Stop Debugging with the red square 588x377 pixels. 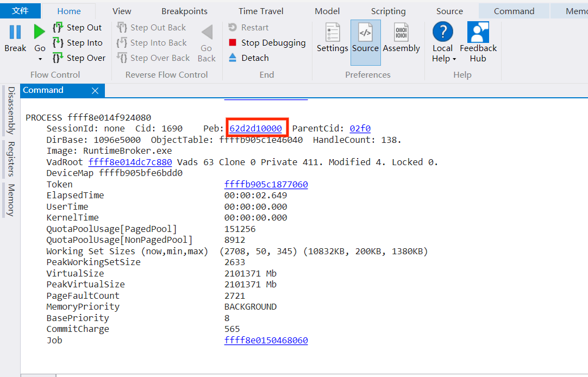coord(233,43)
